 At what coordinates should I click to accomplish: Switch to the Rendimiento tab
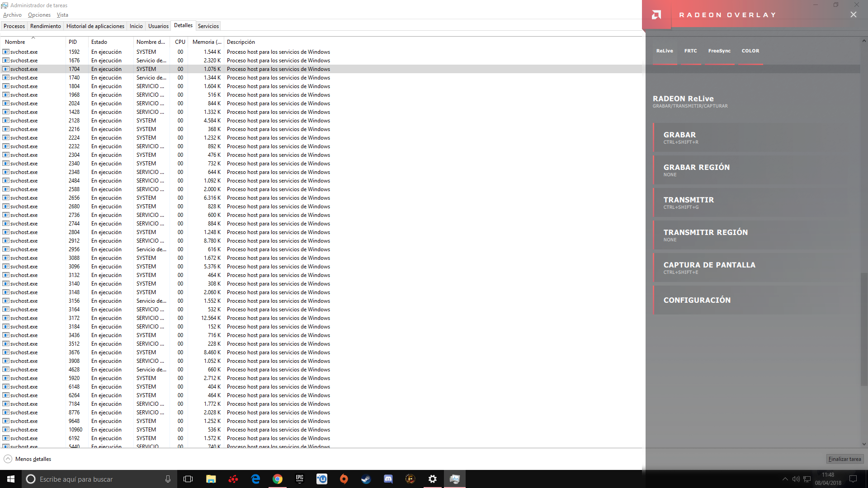coord(45,26)
